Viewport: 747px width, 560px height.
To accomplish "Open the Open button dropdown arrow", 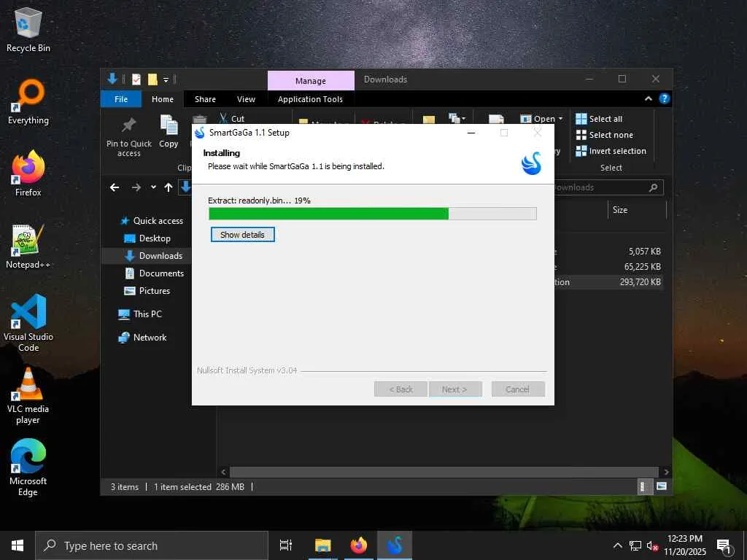I will (561, 119).
